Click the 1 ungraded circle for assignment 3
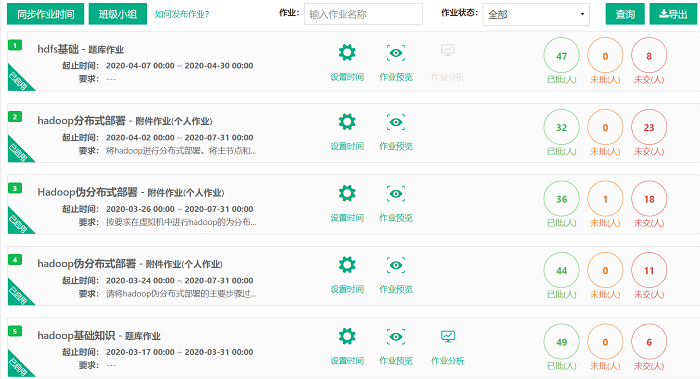 (605, 199)
